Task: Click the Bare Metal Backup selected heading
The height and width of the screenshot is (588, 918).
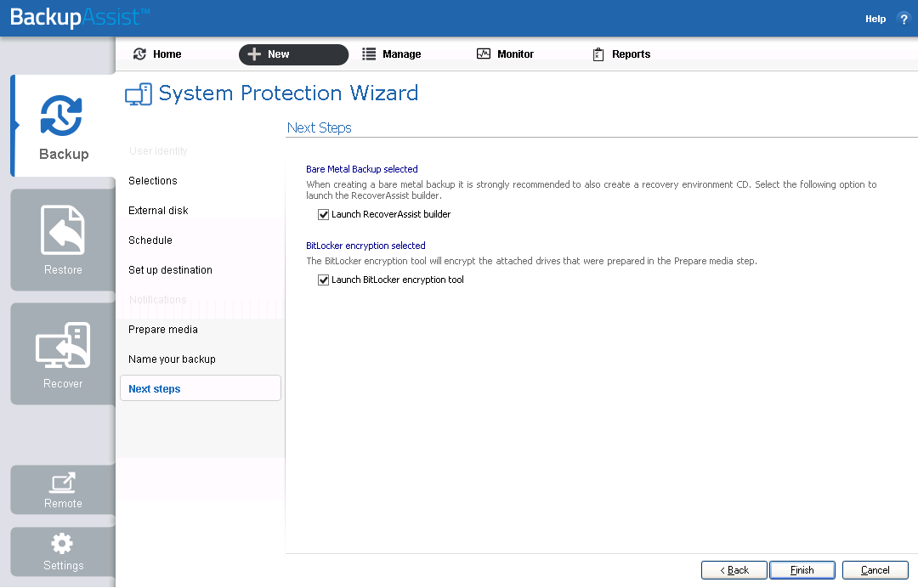Action: pos(362,169)
